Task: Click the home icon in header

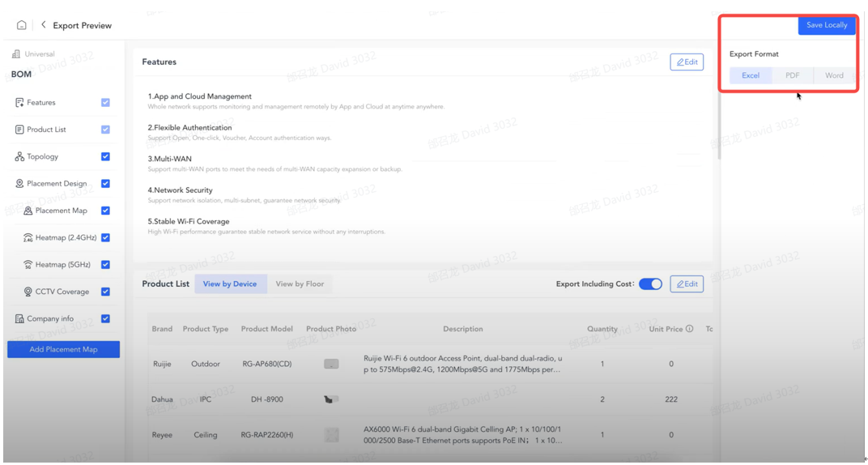Action: tap(22, 25)
